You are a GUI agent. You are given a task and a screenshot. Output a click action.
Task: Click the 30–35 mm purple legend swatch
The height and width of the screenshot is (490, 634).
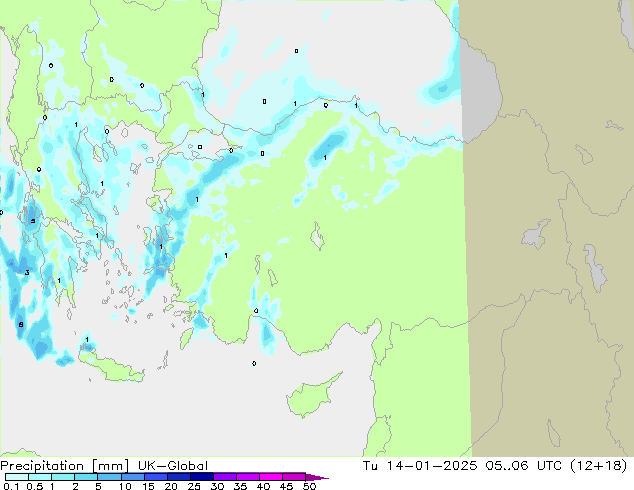pos(224,477)
